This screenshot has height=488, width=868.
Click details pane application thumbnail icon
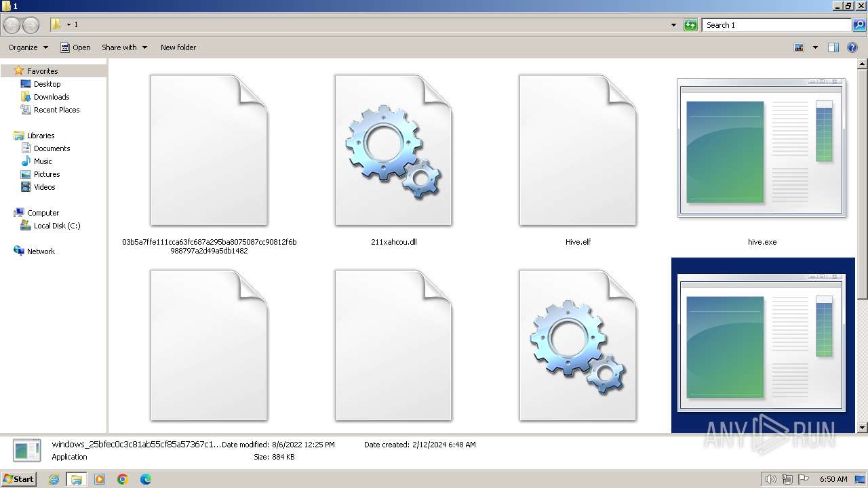pyautogui.click(x=26, y=451)
